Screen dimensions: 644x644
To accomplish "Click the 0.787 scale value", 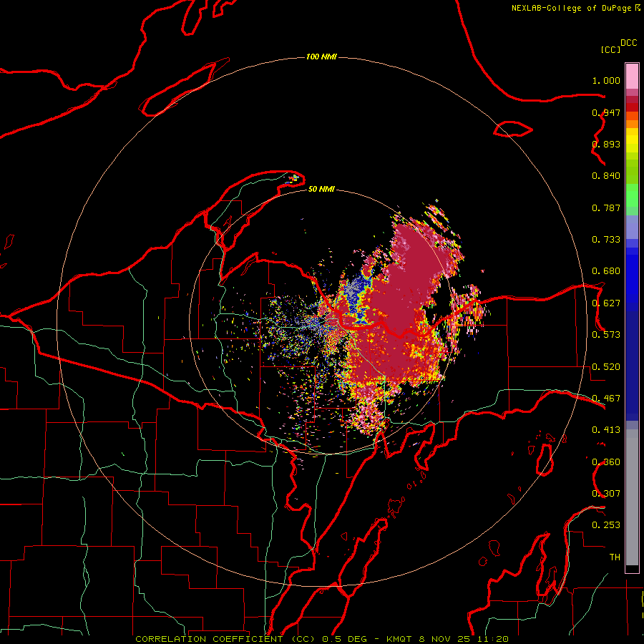I will coord(606,208).
